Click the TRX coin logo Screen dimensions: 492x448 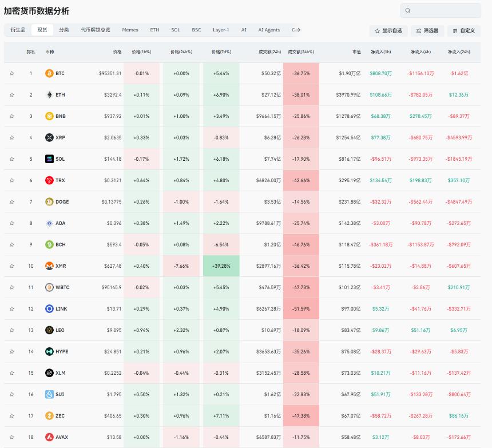pos(49,180)
